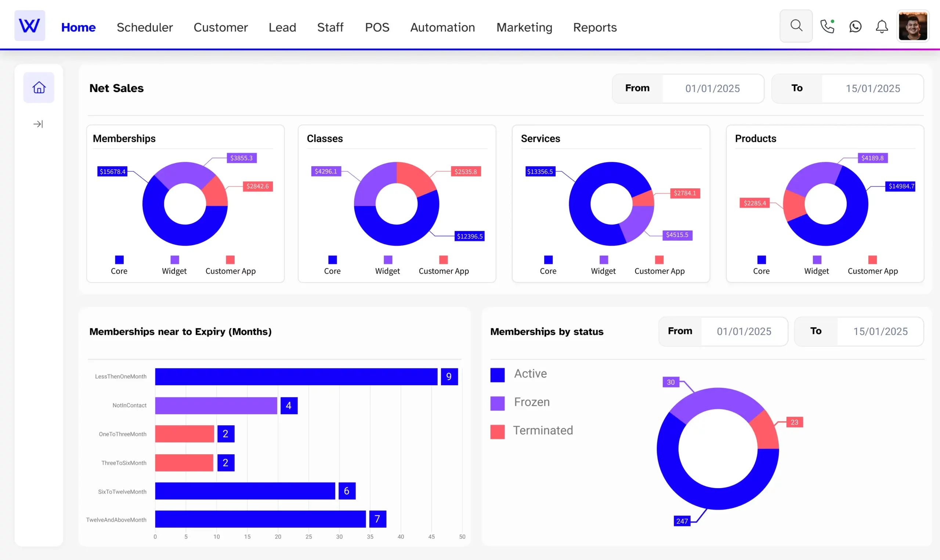The height and width of the screenshot is (560, 940).
Task: Click the user profile avatar icon
Action: [x=913, y=27]
